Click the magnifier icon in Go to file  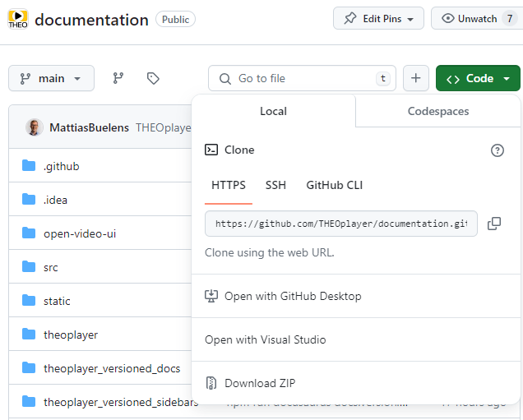tap(224, 79)
